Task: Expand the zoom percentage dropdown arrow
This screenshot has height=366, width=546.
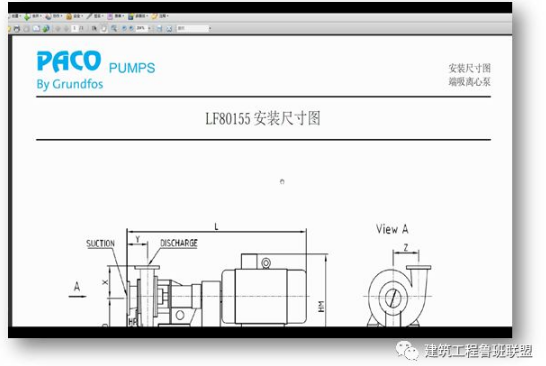Action: (x=150, y=28)
